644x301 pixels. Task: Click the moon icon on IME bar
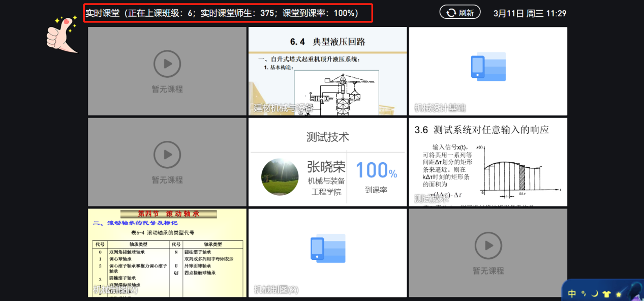595,293
